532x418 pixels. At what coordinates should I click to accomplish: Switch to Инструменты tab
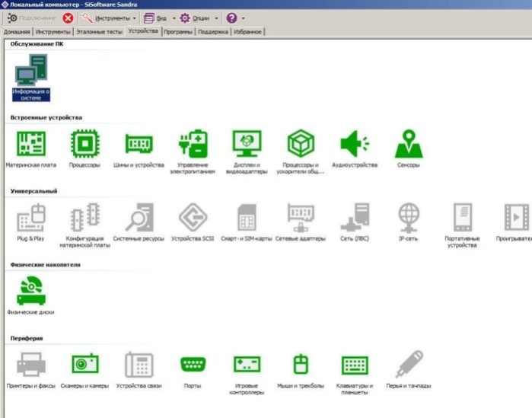53,32
